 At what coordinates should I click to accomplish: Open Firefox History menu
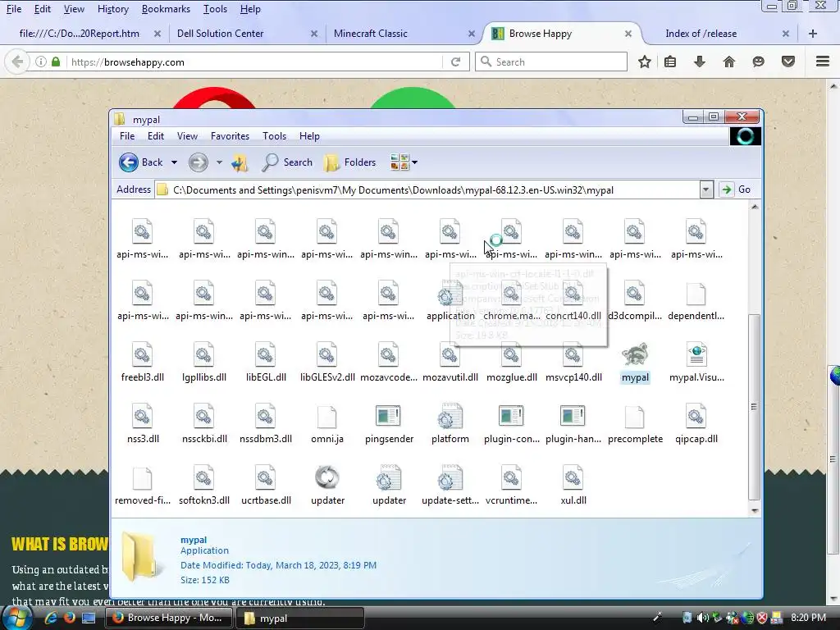pos(113,9)
